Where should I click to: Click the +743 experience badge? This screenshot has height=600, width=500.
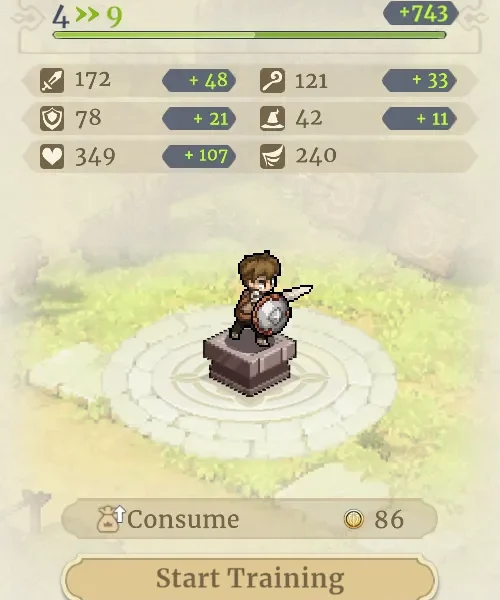[421, 13]
